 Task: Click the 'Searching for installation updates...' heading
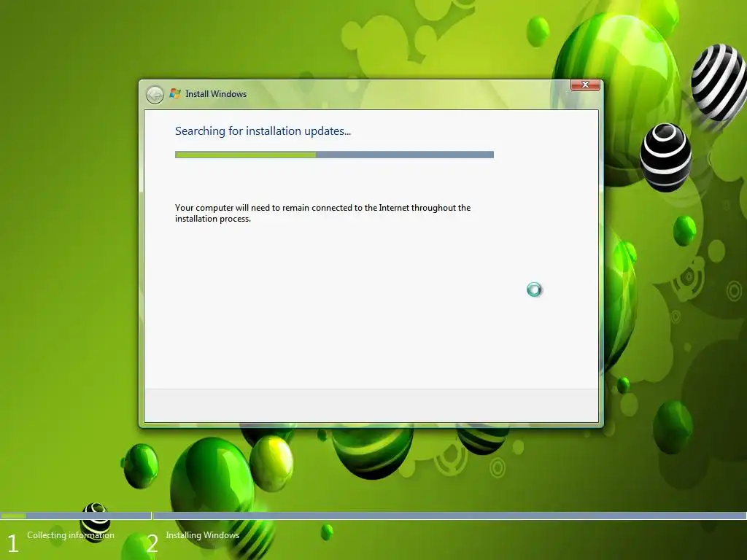(x=263, y=131)
